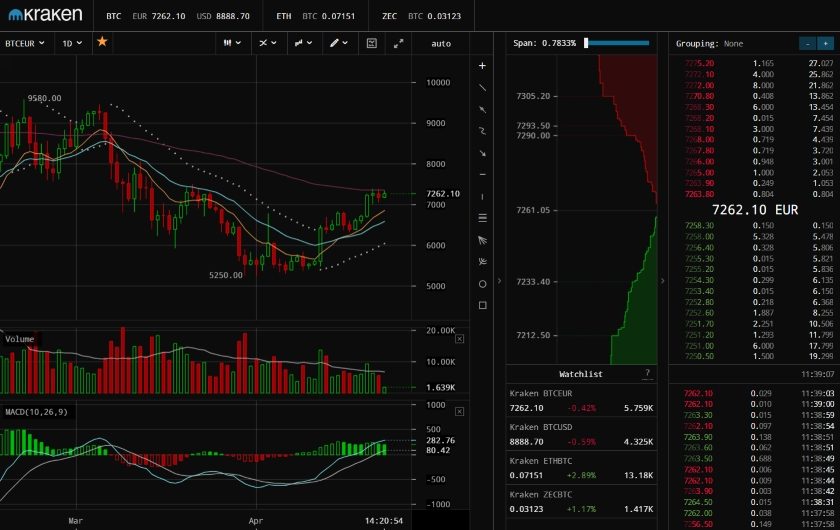This screenshot has width=840, height=530.
Task: Click the MACD(10,26,9) indicator label
Action: (x=36, y=412)
